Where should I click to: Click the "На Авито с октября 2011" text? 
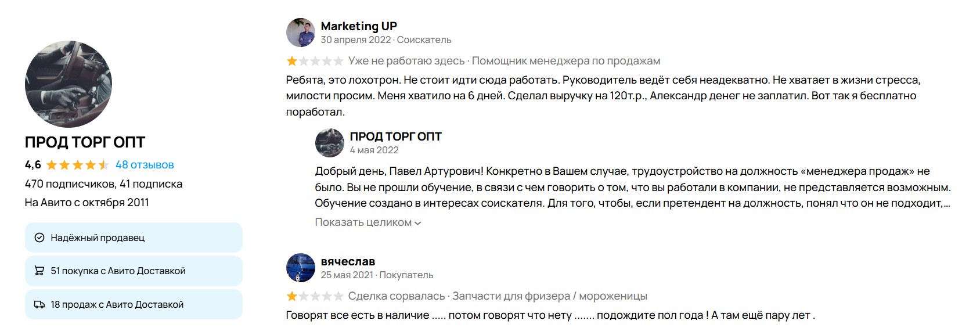coord(87,203)
